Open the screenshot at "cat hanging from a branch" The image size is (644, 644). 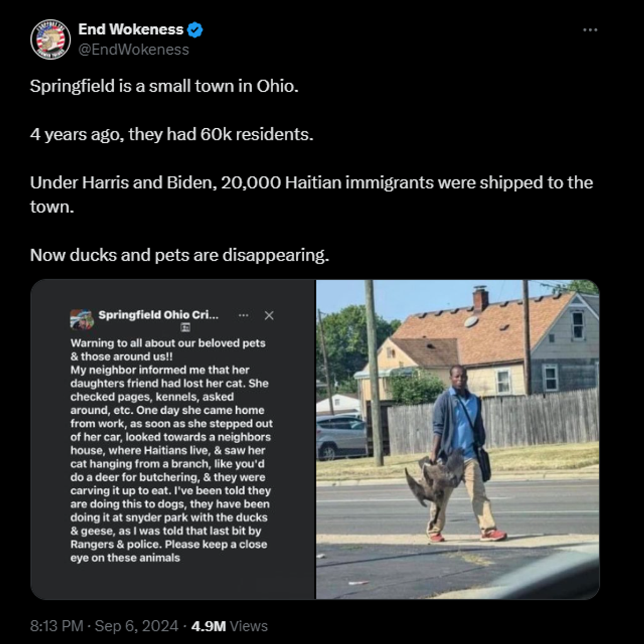[167, 464]
